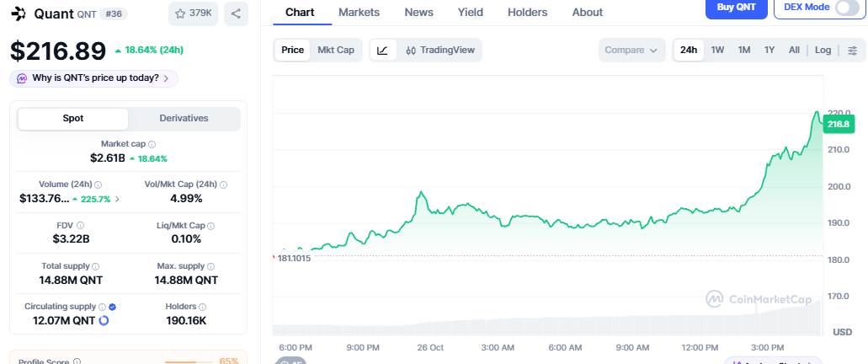Click the 65% profile score value
Image resolution: width=868 pixels, height=364 pixels.
[x=229, y=361]
